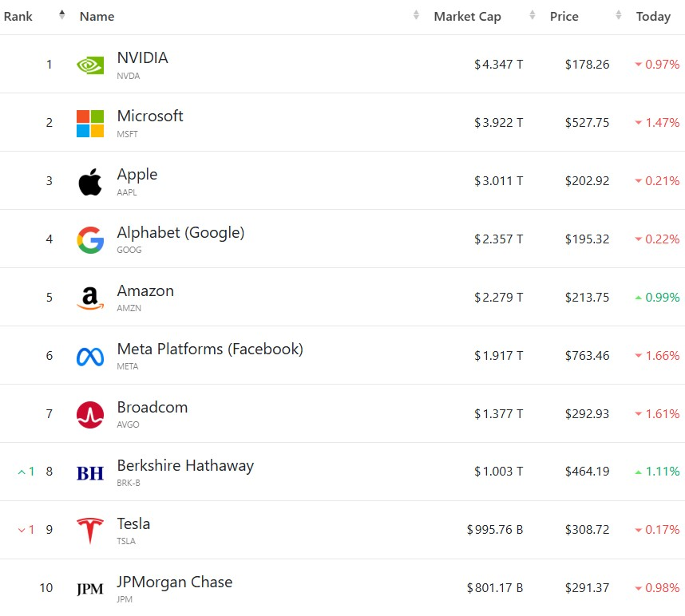The image size is (685, 616).
Task: Sort by Name using sort arrows
Action: coord(416,15)
